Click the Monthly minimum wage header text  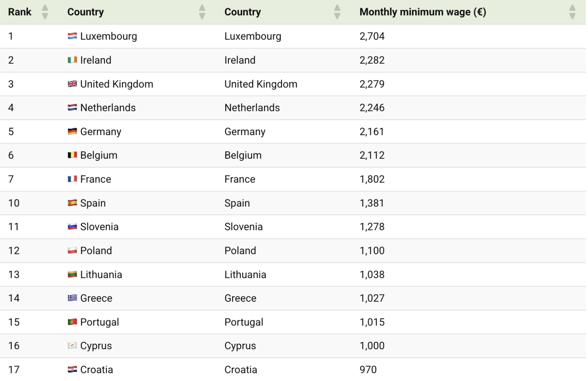pyautogui.click(x=423, y=12)
